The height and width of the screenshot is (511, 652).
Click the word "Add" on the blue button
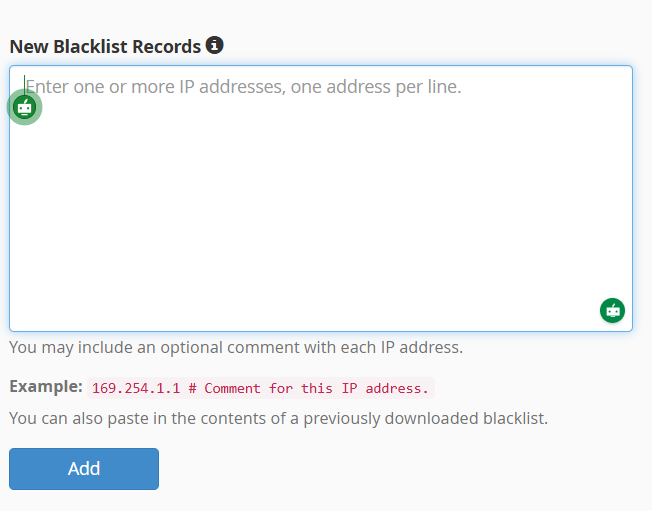pyautogui.click(x=84, y=468)
